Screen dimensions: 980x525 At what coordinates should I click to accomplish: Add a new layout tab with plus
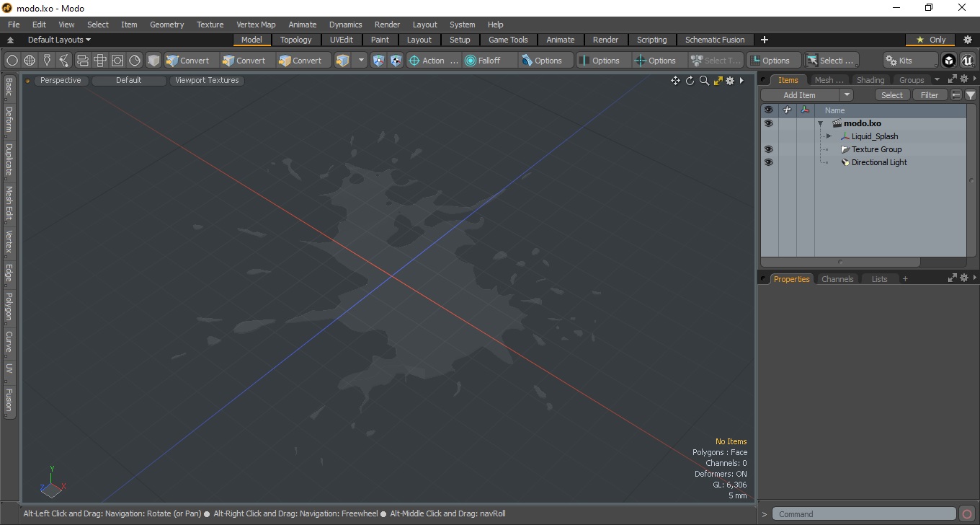click(765, 40)
